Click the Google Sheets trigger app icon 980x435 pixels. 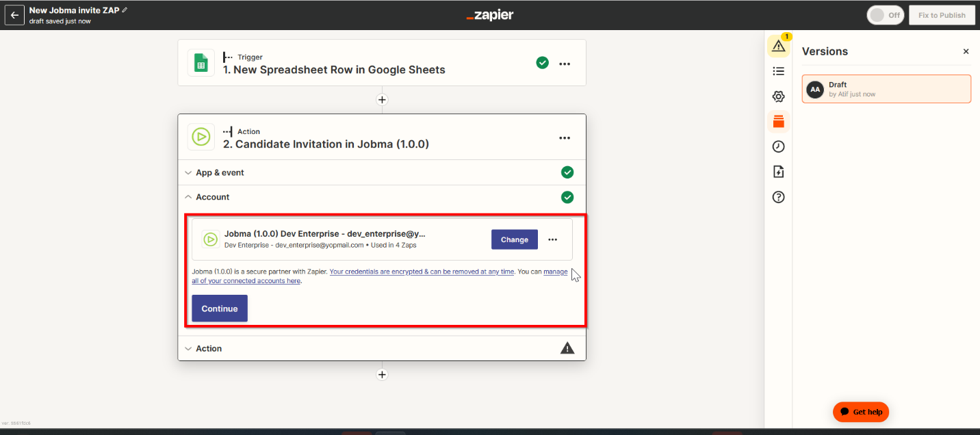[x=201, y=63]
